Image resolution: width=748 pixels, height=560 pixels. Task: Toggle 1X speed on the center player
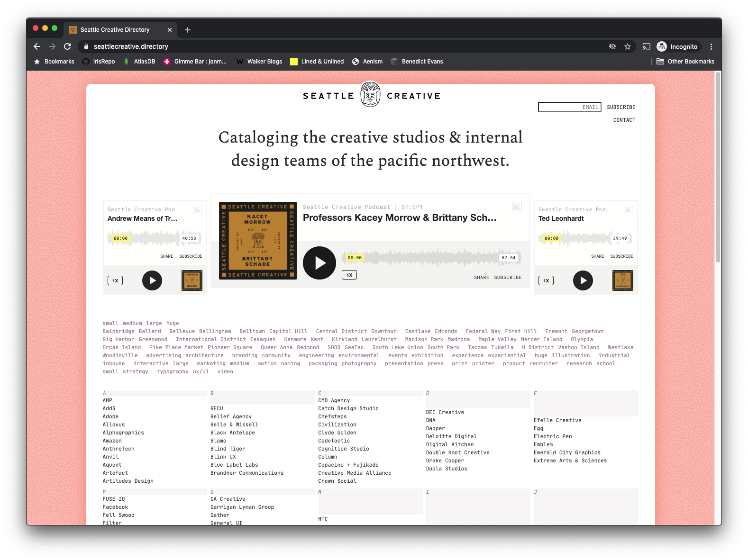tap(349, 275)
